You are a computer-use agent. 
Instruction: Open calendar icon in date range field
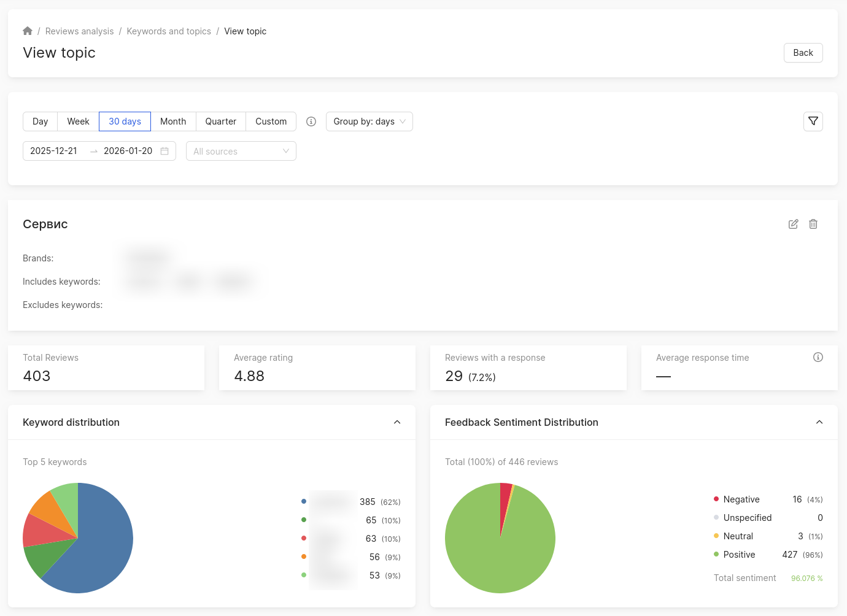[x=164, y=151]
